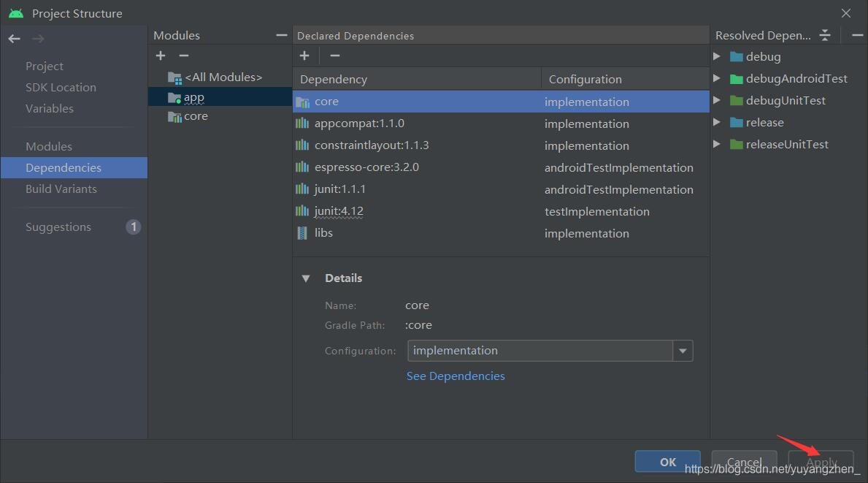Click the implementation configuration combo box

[550, 351]
